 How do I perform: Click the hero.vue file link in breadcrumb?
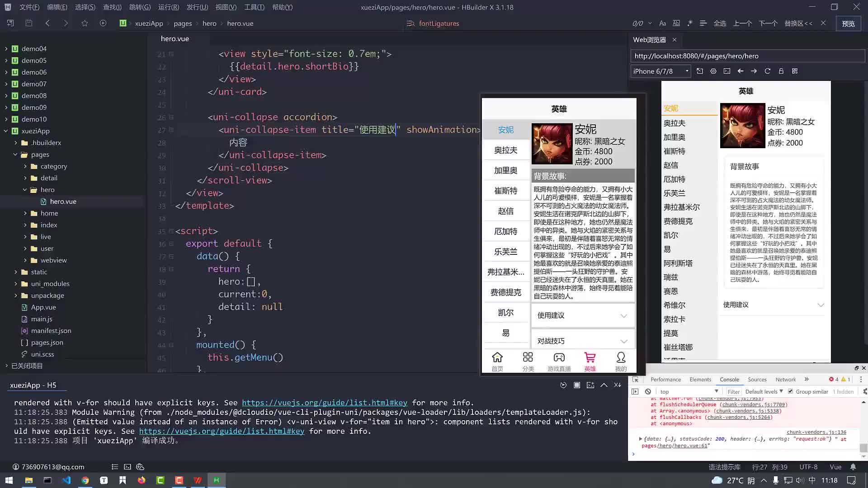(240, 23)
